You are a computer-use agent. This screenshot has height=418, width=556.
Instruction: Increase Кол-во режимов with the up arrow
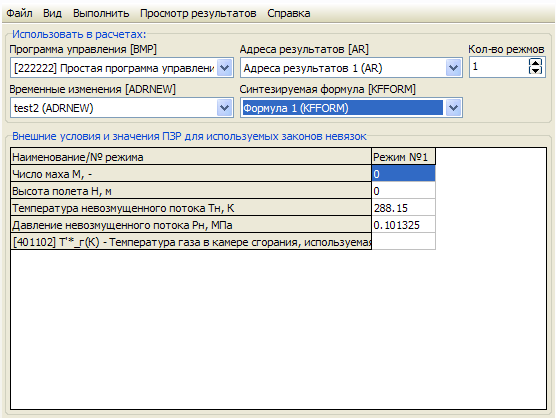535,62
